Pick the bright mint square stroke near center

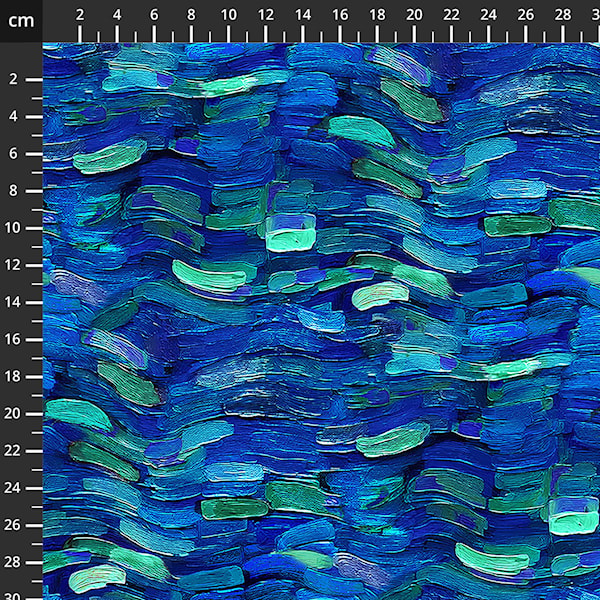[291, 233]
